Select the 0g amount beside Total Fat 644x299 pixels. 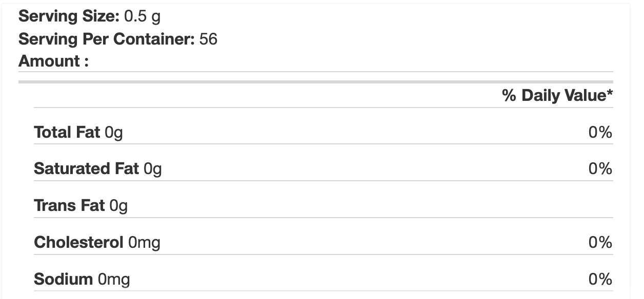[x=114, y=133]
